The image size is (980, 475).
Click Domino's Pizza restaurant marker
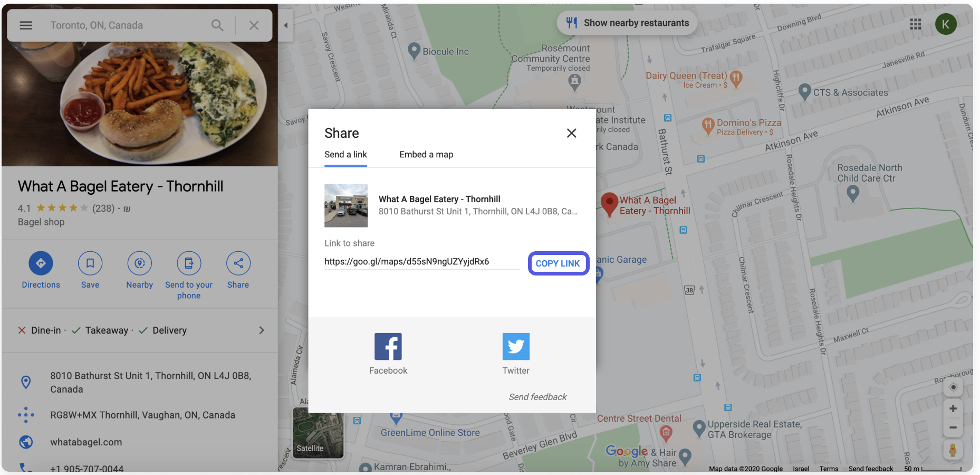708,126
